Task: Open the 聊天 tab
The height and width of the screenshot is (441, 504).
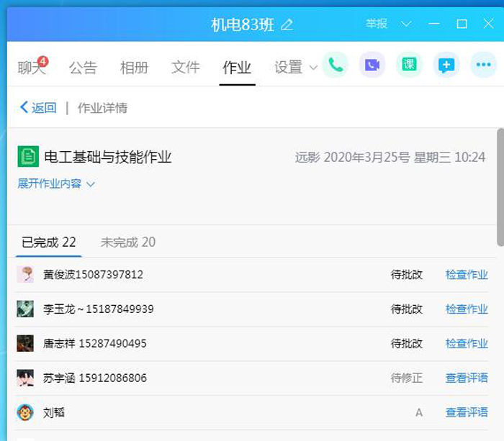Action: click(32, 68)
